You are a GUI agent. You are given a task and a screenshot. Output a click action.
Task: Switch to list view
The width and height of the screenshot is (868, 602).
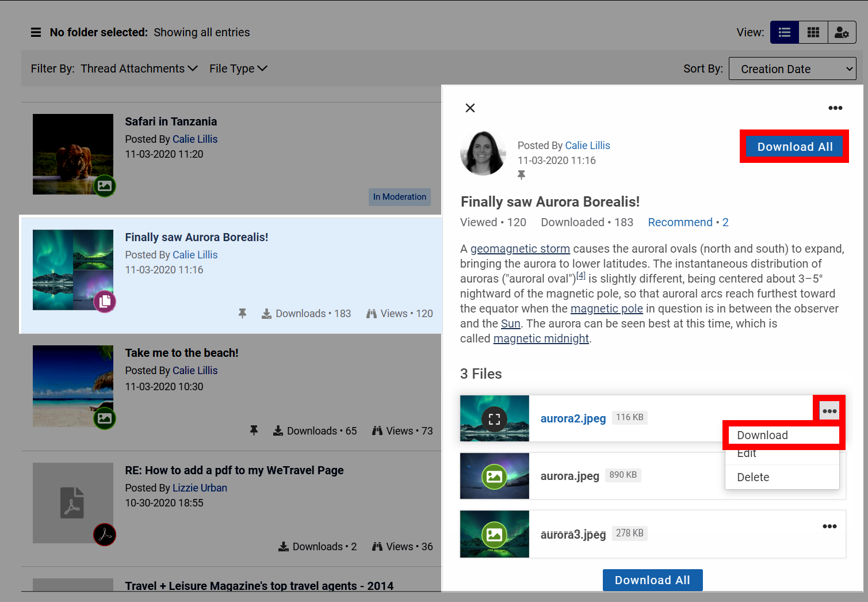[x=785, y=32]
